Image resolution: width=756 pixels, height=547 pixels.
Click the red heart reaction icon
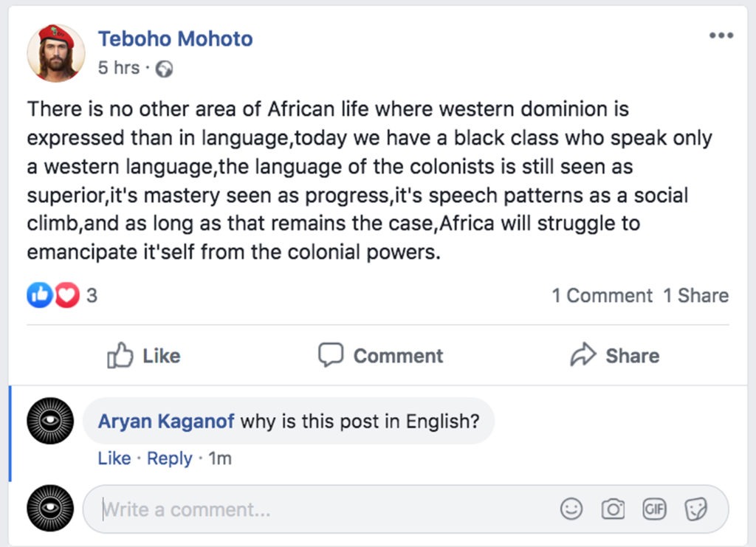(66, 296)
